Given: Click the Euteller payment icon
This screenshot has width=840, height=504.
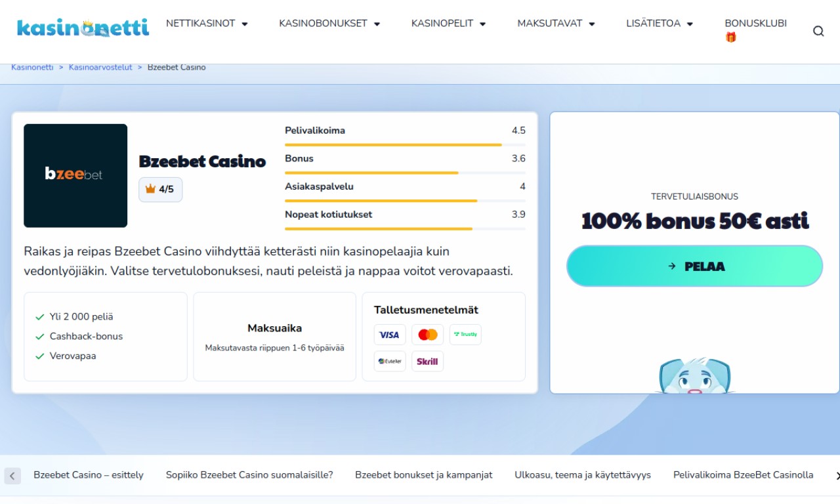Looking at the screenshot, I should tap(390, 361).
